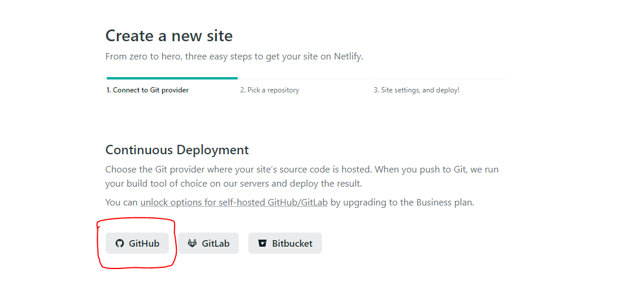Open the unlock options for self-hosted link
Screen dimensions: 644x282
[234, 203]
